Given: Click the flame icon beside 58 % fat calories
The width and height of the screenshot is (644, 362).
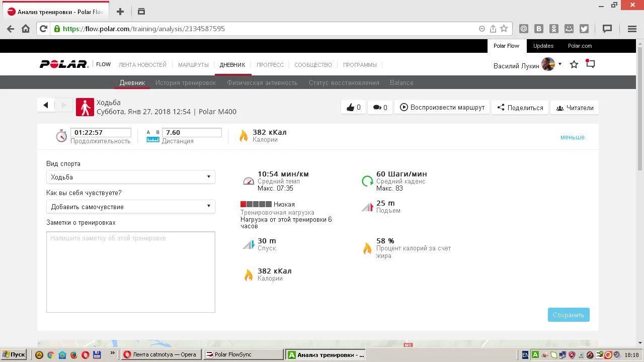Looking at the screenshot, I should click(x=367, y=248).
